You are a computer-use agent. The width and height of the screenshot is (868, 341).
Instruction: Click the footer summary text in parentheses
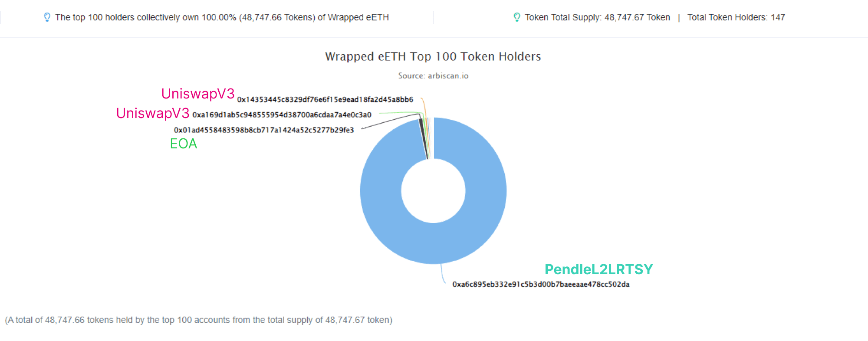click(198, 320)
